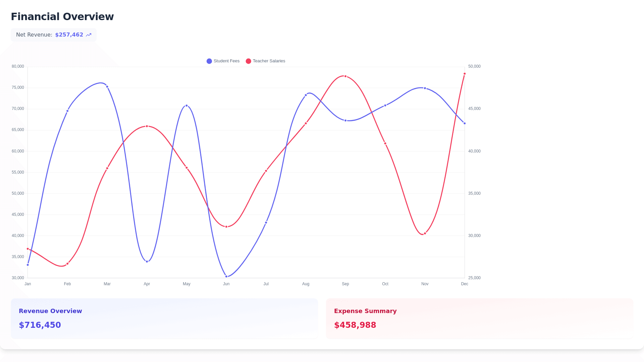Click the Aug label on the x-axis
644x362 pixels.
point(306,284)
